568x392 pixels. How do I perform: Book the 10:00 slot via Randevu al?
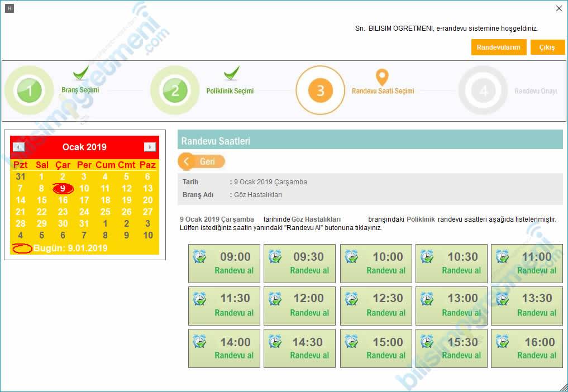tap(386, 271)
